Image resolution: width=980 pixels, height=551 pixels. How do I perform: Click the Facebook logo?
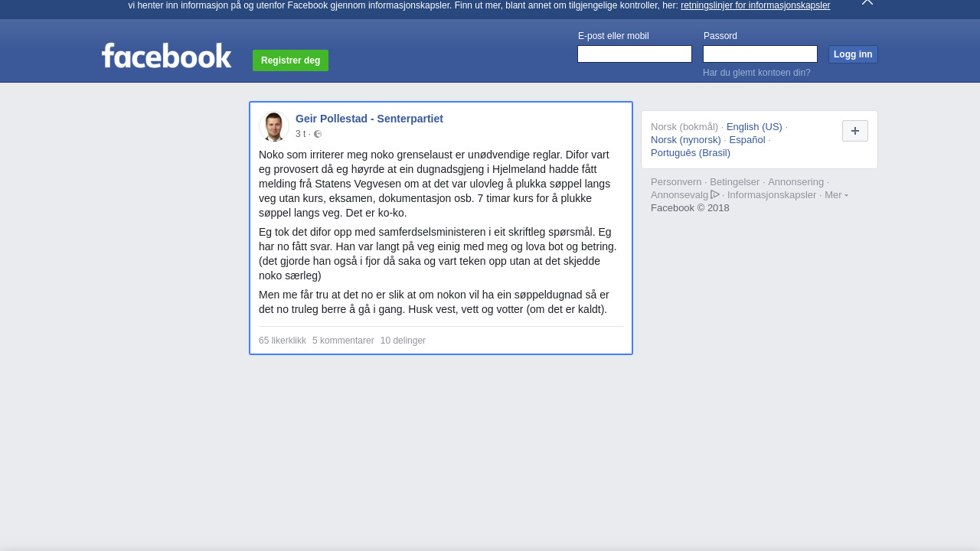click(x=167, y=56)
